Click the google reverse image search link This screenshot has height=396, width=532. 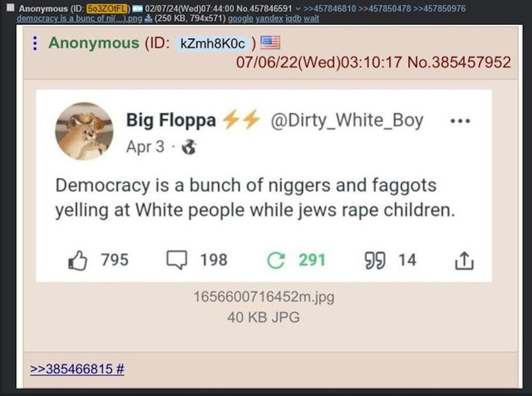tap(241, 19)
